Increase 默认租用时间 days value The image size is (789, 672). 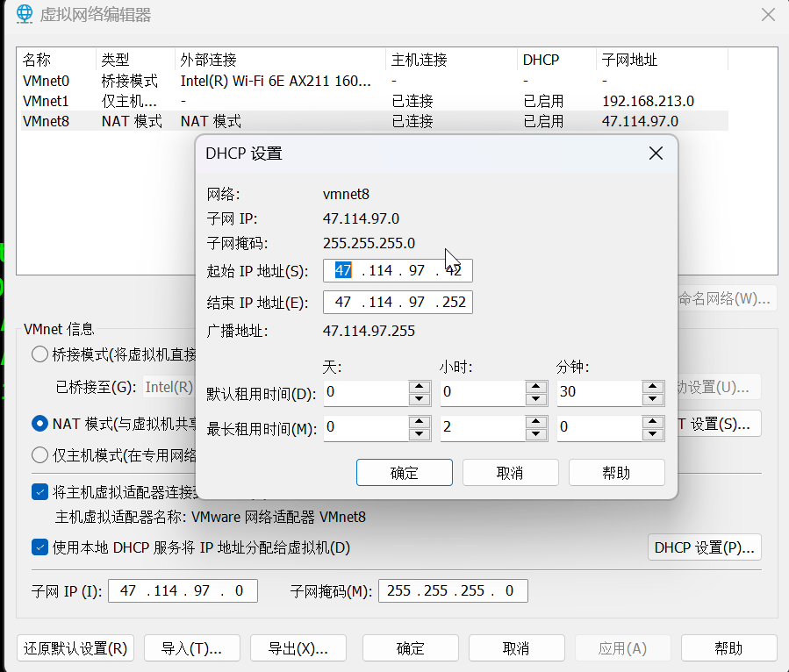(420, 387)
